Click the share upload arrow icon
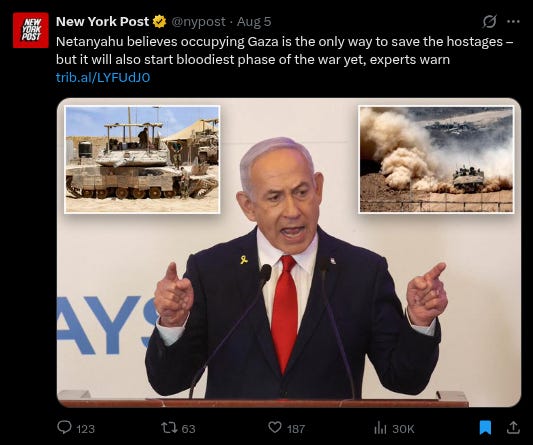Viewport: 533px width, 445px height. pyautogui.click(x=513, y=428)
